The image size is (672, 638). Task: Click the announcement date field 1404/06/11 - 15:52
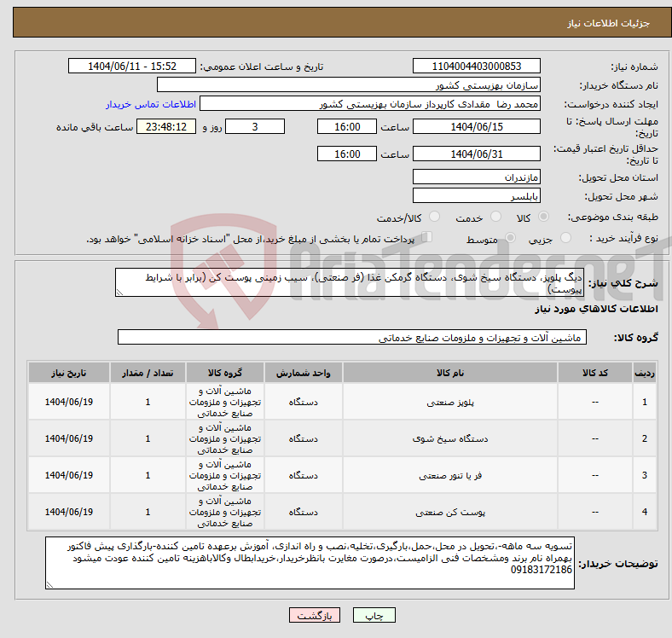click(x=132, y=66)
